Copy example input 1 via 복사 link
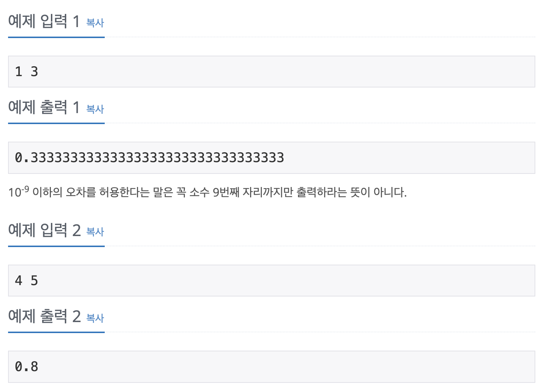Screen dimensions: 543x392 (95, 23)
